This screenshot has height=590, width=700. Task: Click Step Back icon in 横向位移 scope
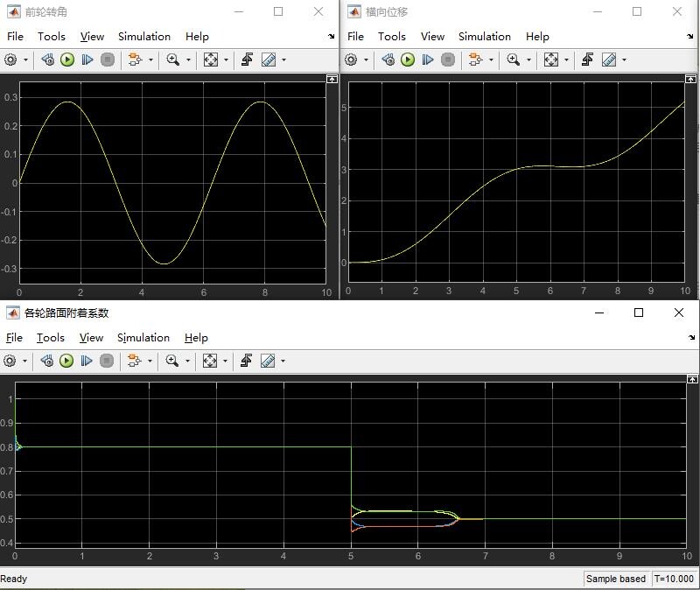click(388, 60)
